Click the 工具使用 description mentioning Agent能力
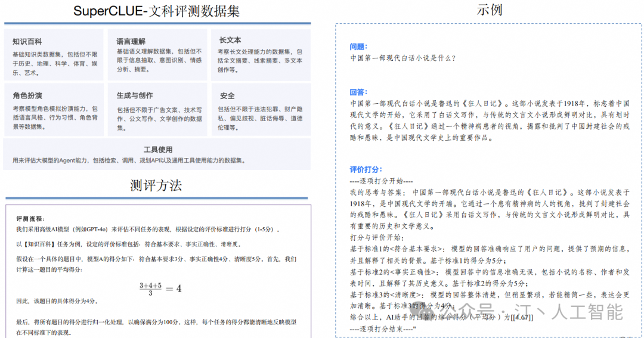The width and height of the screenshot is (644, 338). pyautogui.click(x=129, y=160)
